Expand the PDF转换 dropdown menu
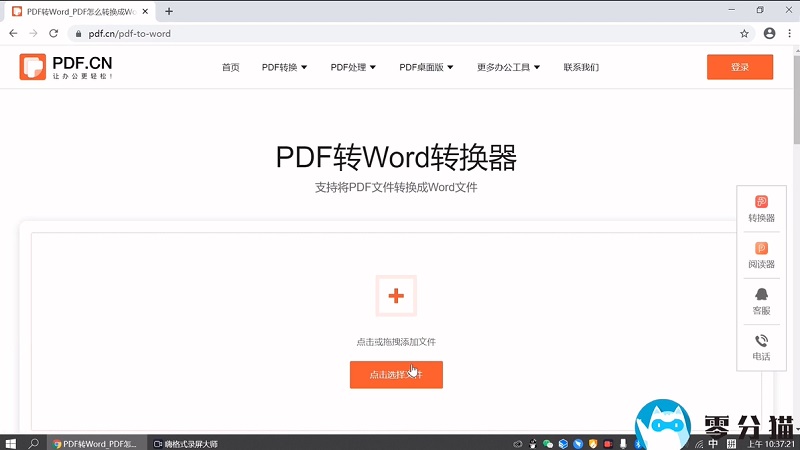This screenshot has height=450, width=800. (x=284, y=68)
